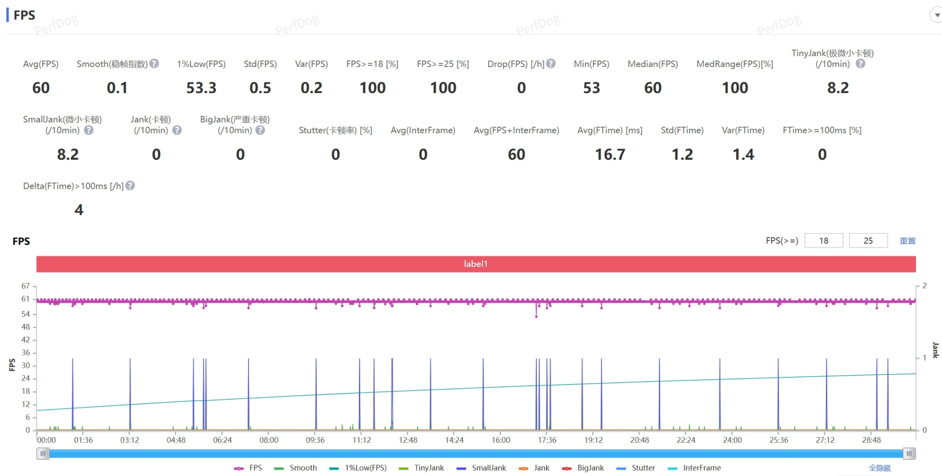
Task: Click the Avg(FPS) value 60
Action: coord(41,88)
